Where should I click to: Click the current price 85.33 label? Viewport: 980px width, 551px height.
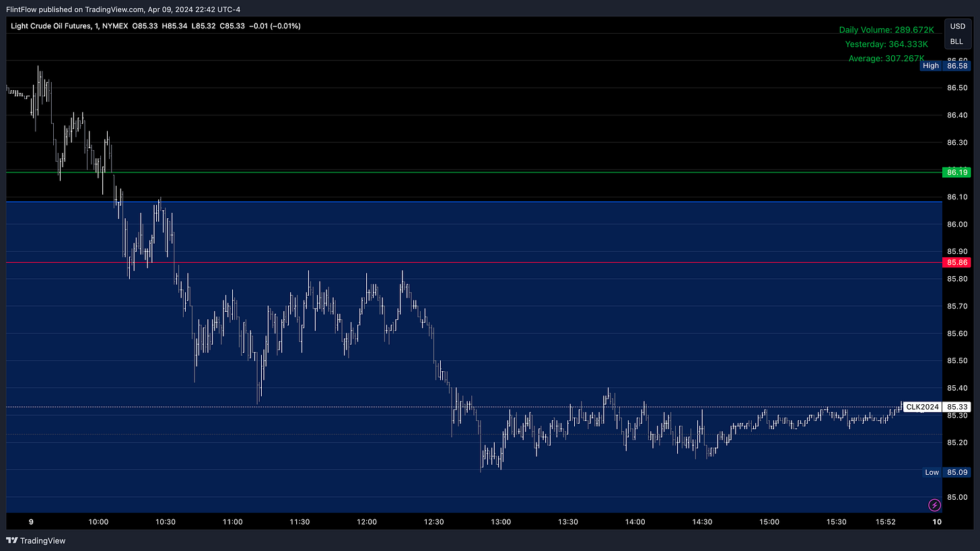pos(957,407)
